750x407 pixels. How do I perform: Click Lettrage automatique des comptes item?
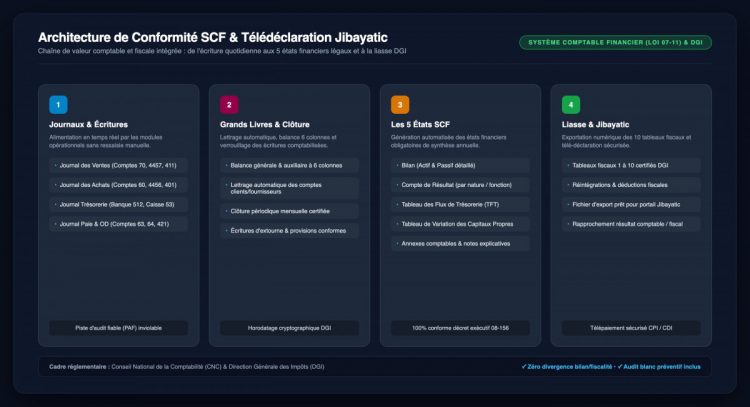click(289, 188)
